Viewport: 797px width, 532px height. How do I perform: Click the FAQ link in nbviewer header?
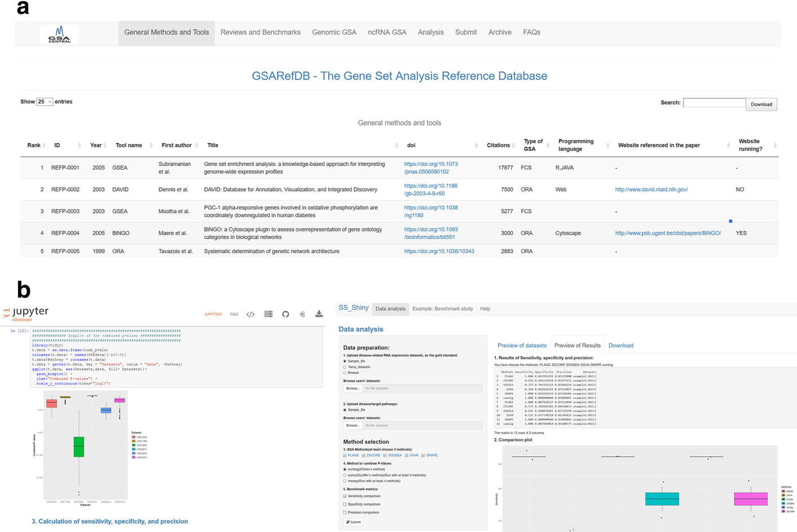(234, 314)
